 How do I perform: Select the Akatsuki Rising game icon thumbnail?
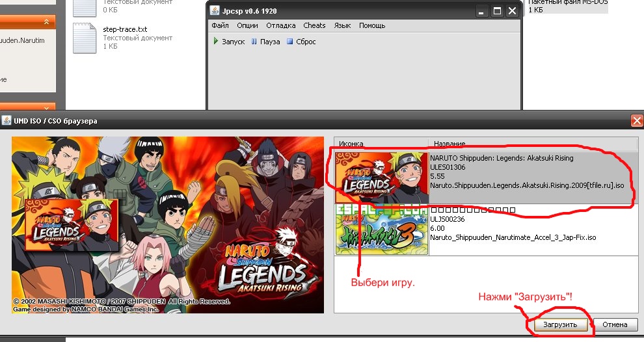[382, 178]
